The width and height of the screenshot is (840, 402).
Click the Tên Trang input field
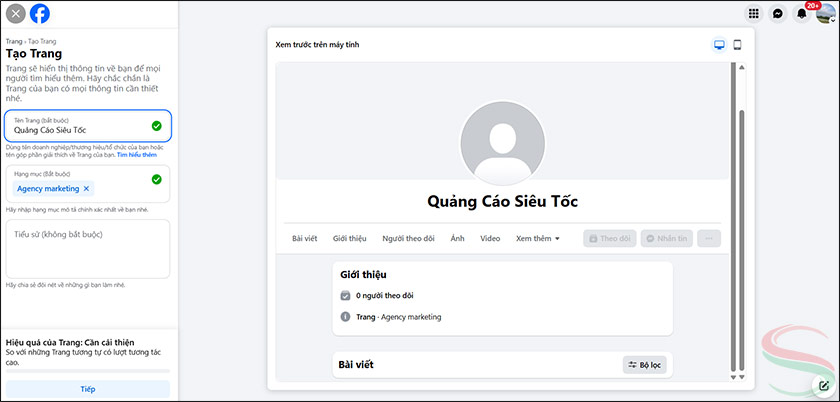coord(88,125)
